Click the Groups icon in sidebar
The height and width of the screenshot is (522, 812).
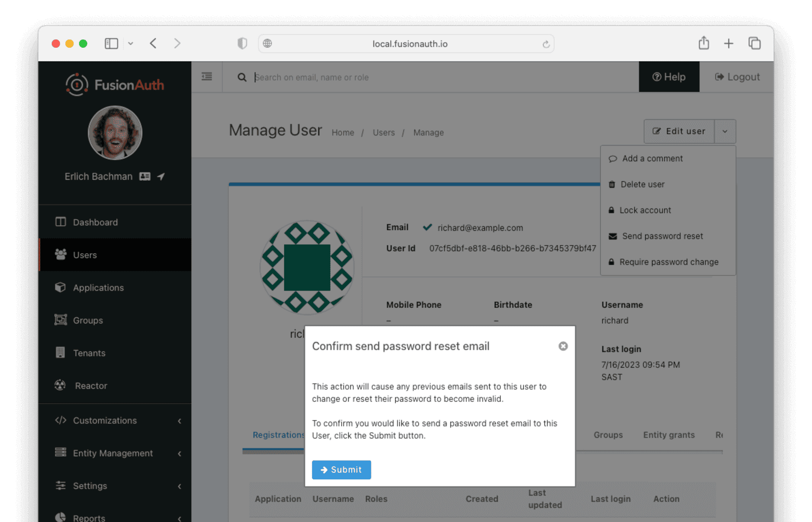pyautogui.click(x=60, y=320)
